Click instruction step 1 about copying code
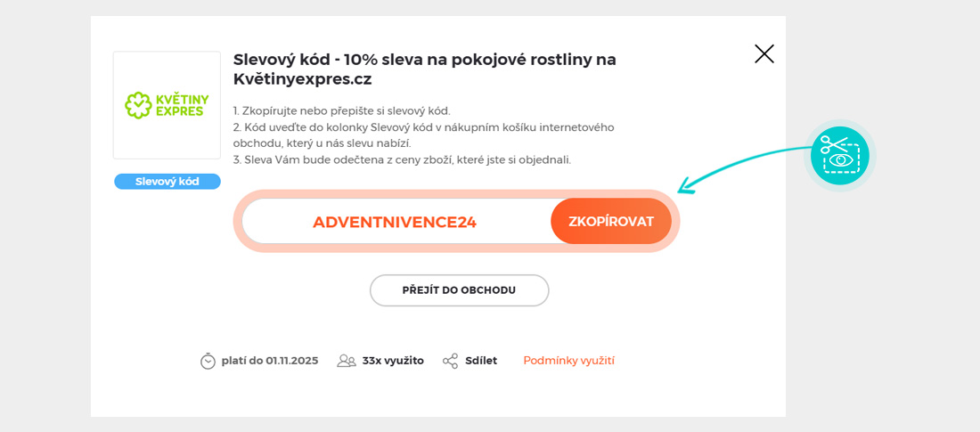 (342, 110)
